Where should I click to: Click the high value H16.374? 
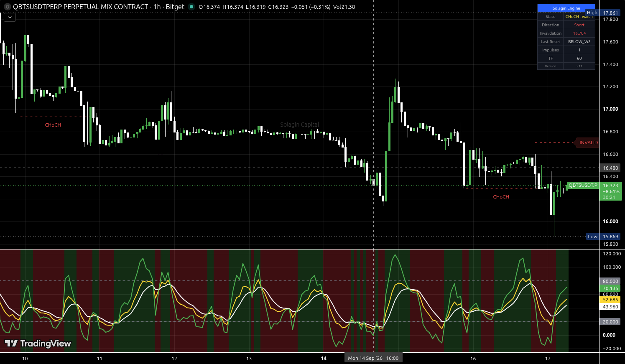click(233, 7)
